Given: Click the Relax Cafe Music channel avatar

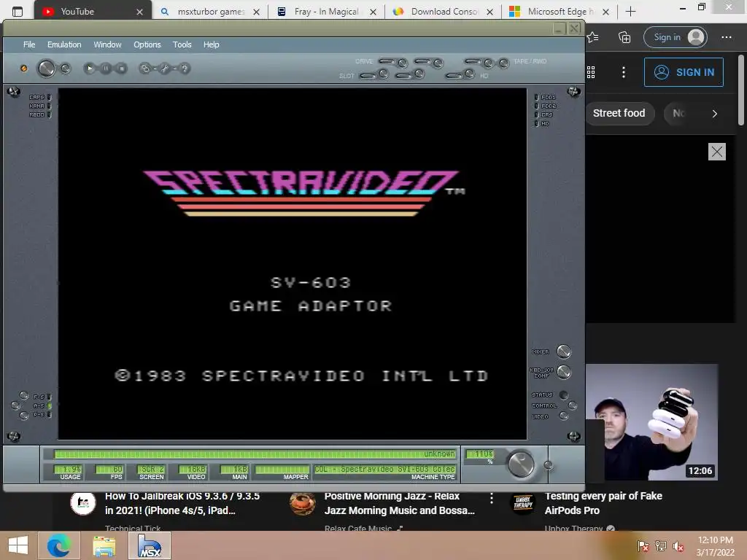Looking at the screenshot, I should [x=303, y=503].
